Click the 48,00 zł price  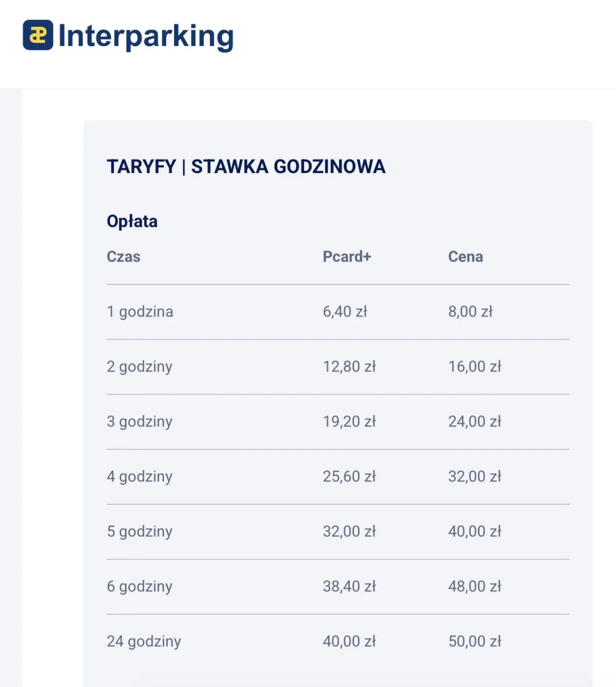click(x=475, y=586)
